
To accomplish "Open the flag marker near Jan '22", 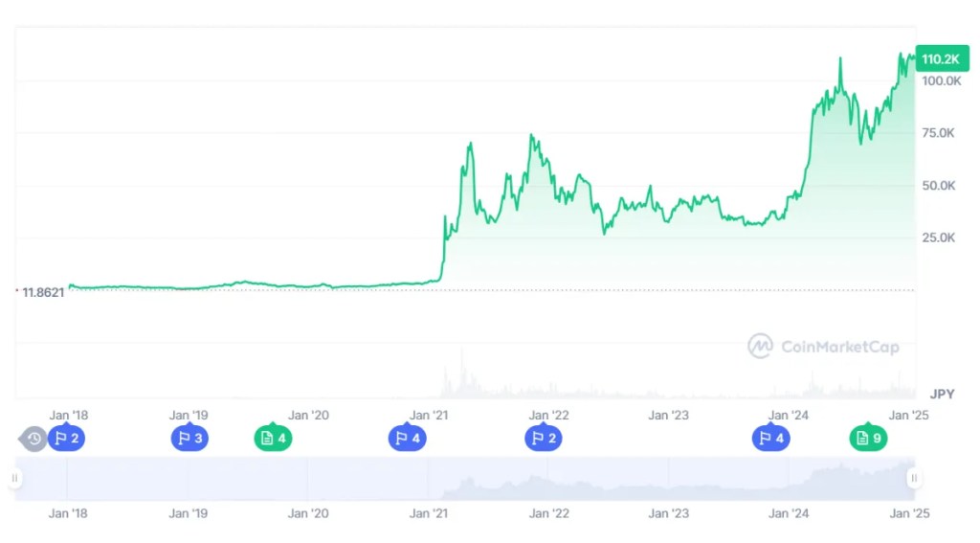I will (543, 439).
